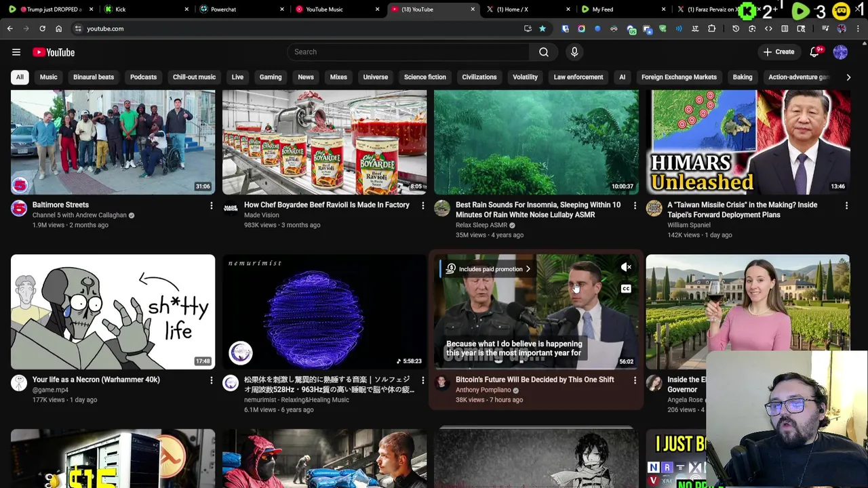Open 'Bitcoin's Future Will Be Decided' title
This screenshot has width=868, height=488.
[534, 380]
